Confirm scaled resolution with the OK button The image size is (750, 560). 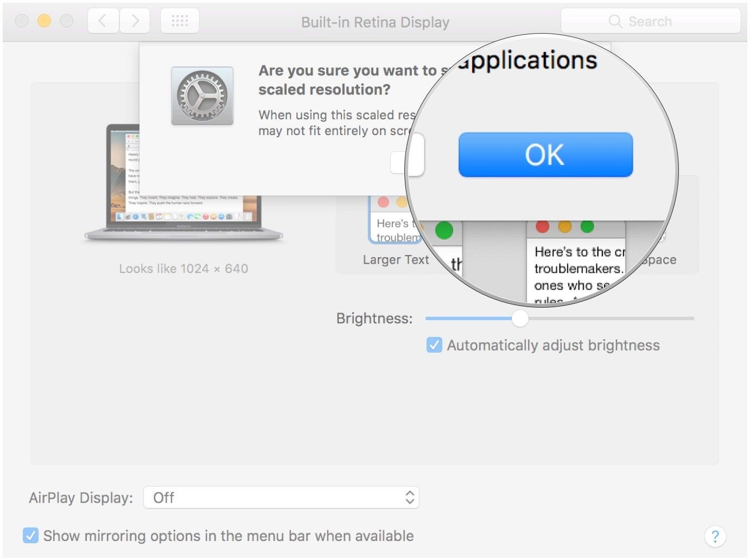pyautogui.click(x=545, y=155)
